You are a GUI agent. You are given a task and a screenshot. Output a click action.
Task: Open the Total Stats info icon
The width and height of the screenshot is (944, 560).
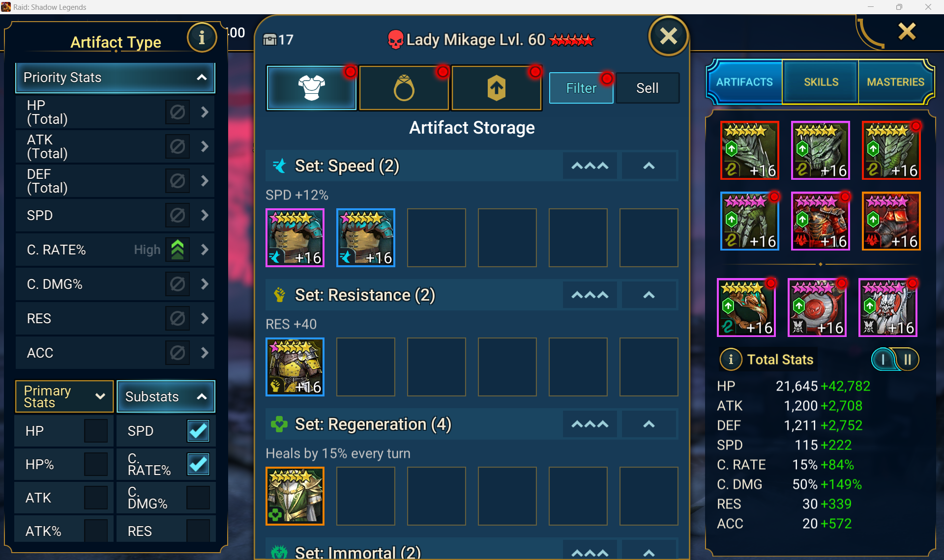pyautogui.click(x=731, y=359)
